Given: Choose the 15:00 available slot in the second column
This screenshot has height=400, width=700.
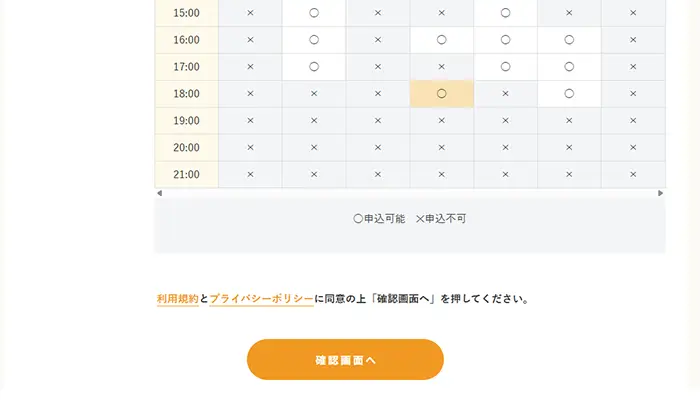Looking at the screenshot, I should [314, 13].
